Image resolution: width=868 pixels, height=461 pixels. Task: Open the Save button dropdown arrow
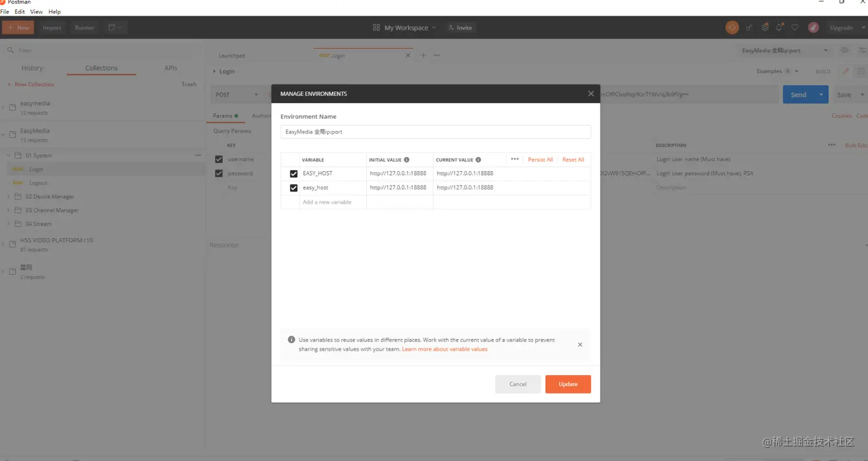click(862, 95)
